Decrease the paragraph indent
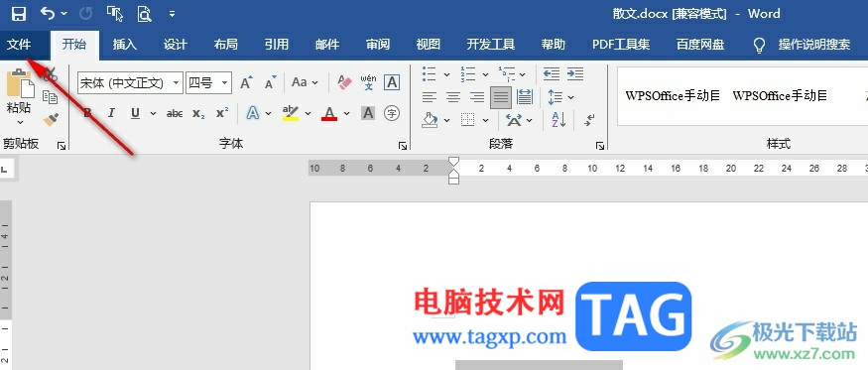Viewport: 868px width, 370px height. [x=552, y=73]
